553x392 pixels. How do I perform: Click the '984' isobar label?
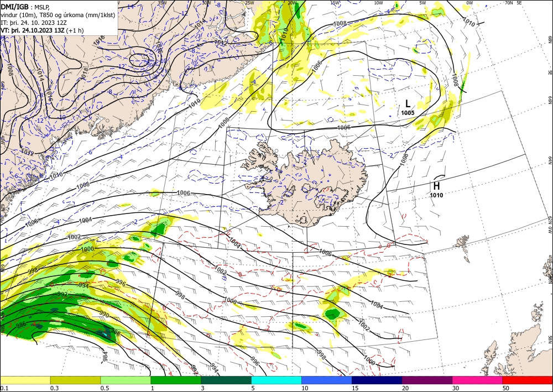(x=105, y=357)
